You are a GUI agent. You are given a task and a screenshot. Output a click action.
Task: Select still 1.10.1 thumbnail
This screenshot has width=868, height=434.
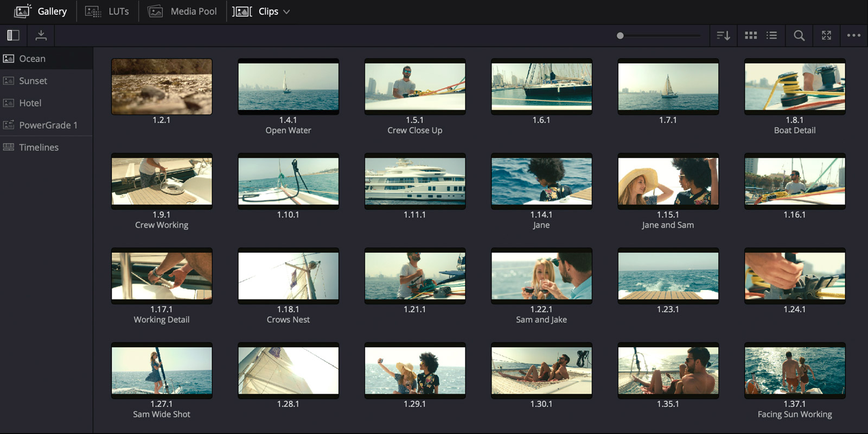(289, 181)
